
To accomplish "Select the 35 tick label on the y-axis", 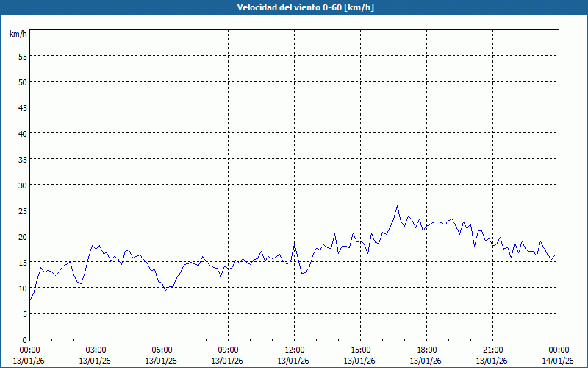I will pyautogui.click(x=22, y=159).
